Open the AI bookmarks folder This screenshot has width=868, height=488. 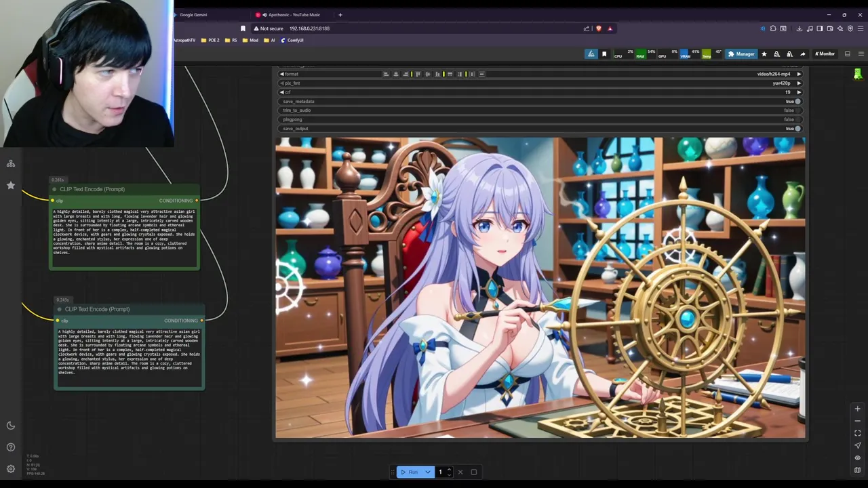pos(270,40)
